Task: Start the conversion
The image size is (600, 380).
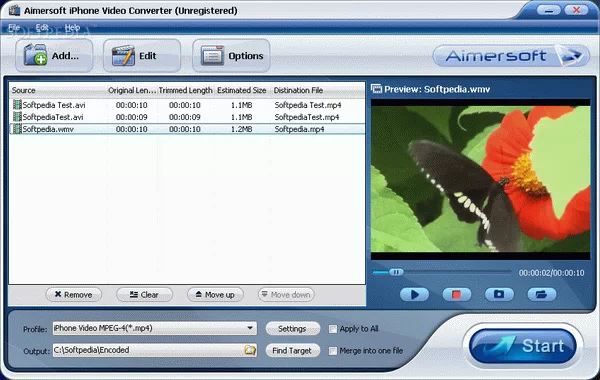Action: pos(523,346)
